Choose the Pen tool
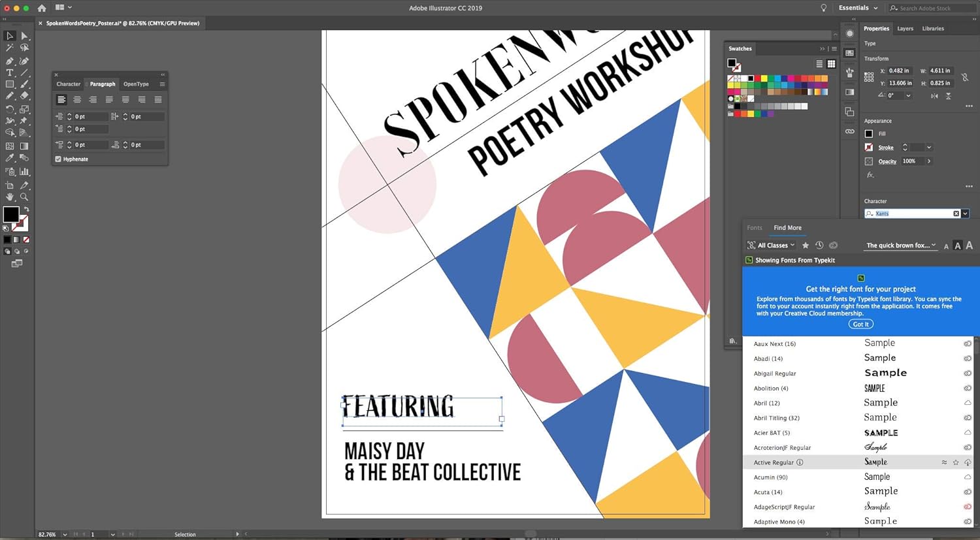980x540 pixels. (x=9, y=61)
